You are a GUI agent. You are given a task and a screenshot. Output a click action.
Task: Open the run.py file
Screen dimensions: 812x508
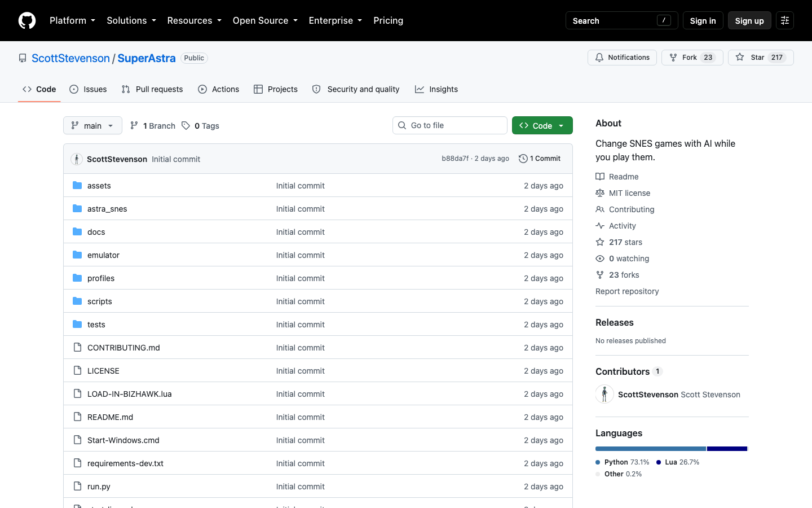click(99, 487)
